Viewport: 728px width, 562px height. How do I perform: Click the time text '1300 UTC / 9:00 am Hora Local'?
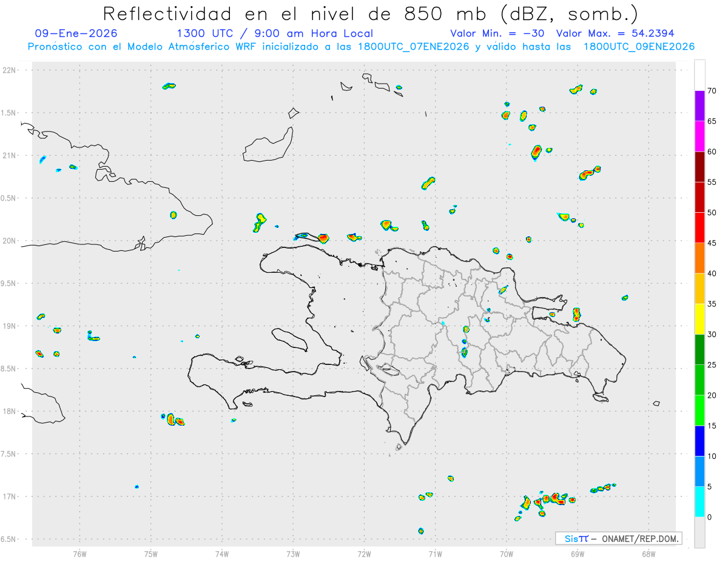click(275, 33)
